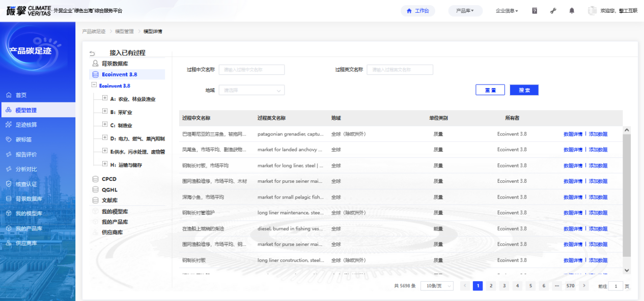
Task: Open the 10条/页 page size dropdown
Action: pos(436,286)
